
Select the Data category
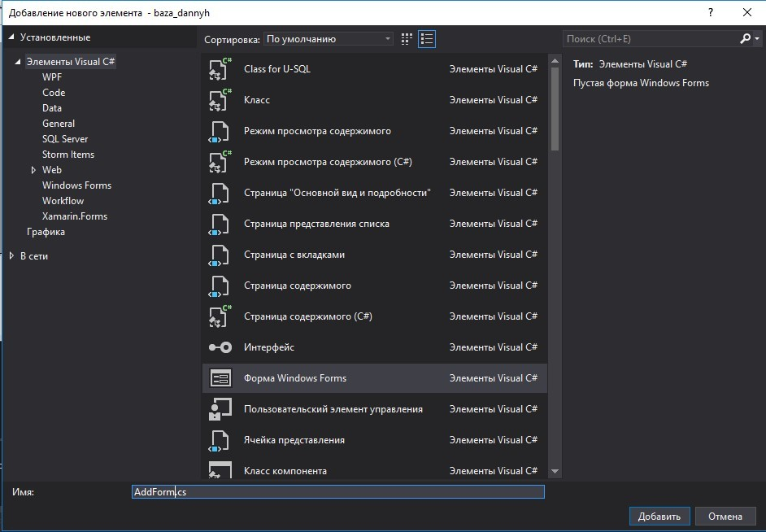click(x=52, y=108)
